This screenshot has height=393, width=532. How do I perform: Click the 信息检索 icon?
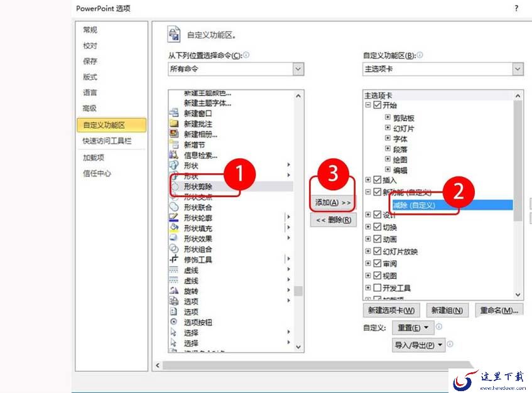point(174,154)
